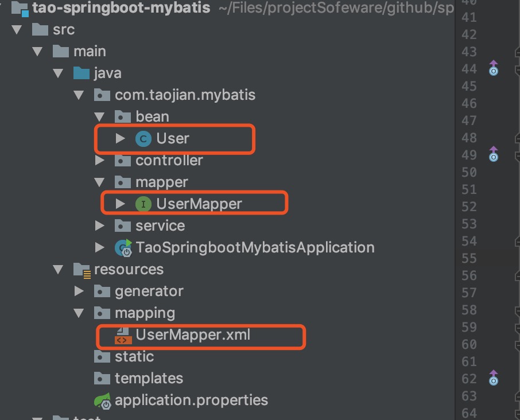Image resolution: width=520 pixels, height=420 pixels.
Task: Click the TaoSpringbootMybatisApplication run icon
Action: [123, 248]
